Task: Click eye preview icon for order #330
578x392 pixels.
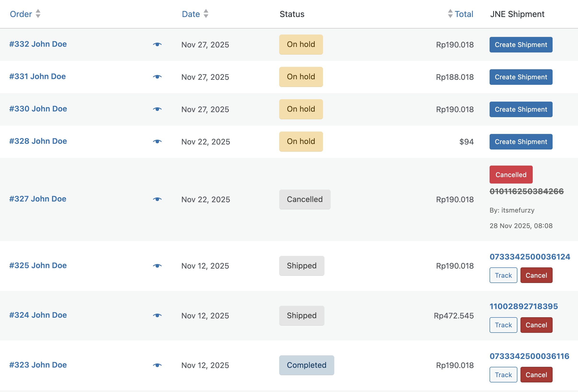Action: coord(157,109)
